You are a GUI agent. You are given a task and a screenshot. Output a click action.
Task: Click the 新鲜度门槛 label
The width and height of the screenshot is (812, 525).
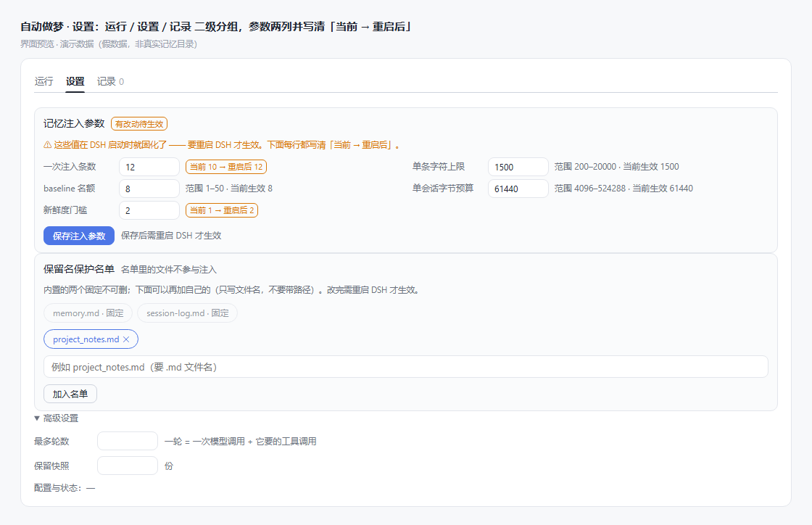65,210
